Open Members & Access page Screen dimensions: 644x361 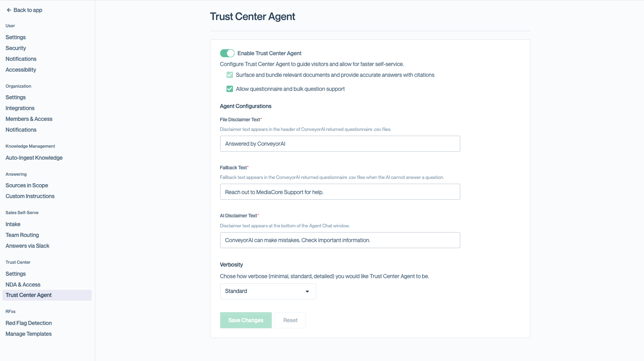28,119
